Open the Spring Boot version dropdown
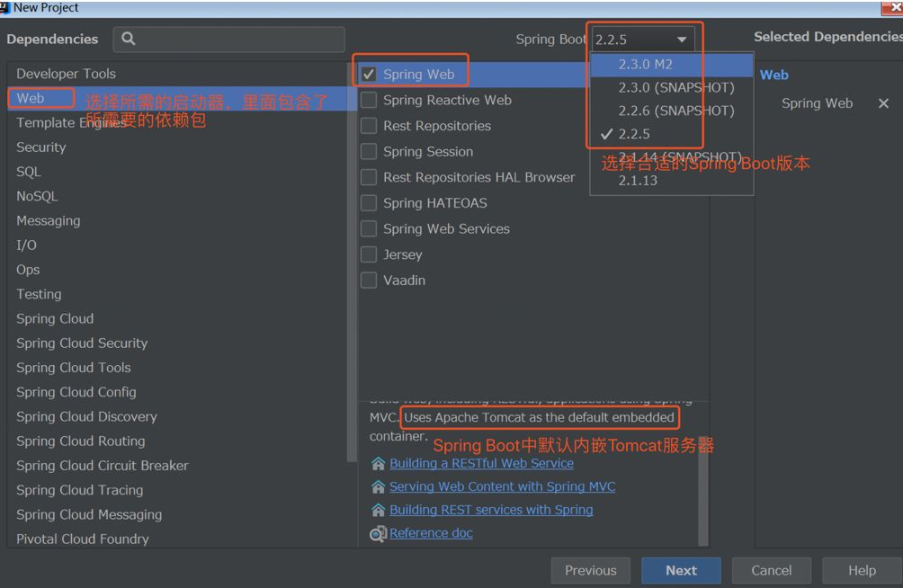This screenshot has width=903, height=588. coord(643,40)
